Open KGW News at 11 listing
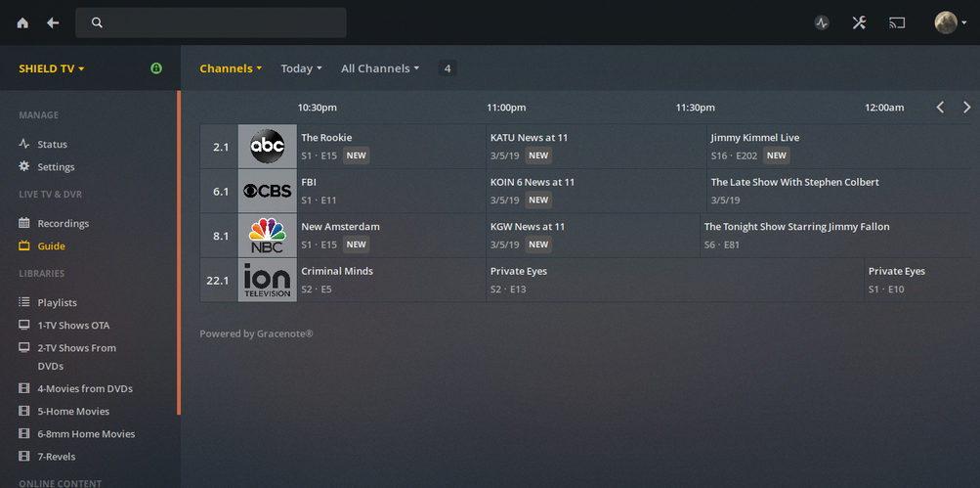Screen dimensions: 980x488 pyautogui.click(x=594, y=236)
